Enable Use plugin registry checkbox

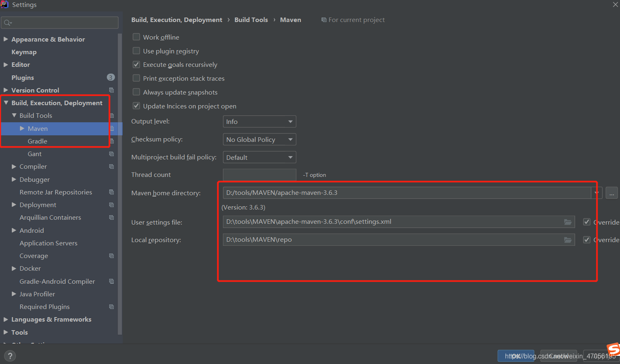pos(137,51)
